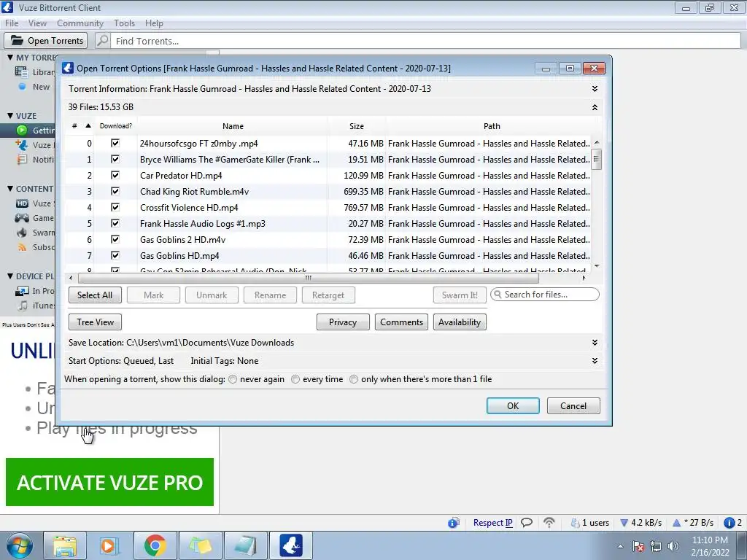Screen dimensions: 747x560
Task: Click the Vuze HD content icon
Action: pos(22,203)
